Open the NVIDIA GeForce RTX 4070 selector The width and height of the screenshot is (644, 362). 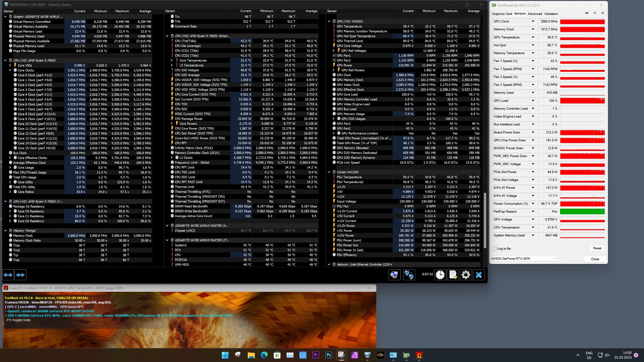click(523, 258)
